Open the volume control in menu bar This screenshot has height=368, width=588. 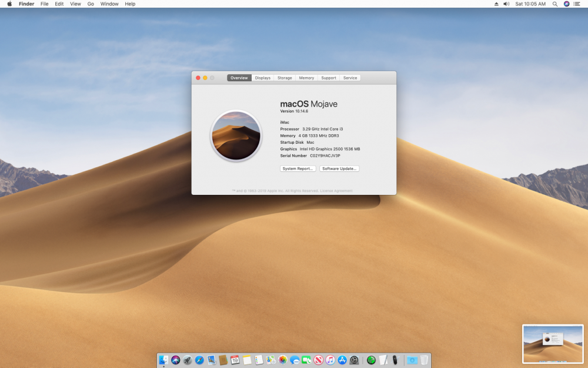tap(506, 4)
